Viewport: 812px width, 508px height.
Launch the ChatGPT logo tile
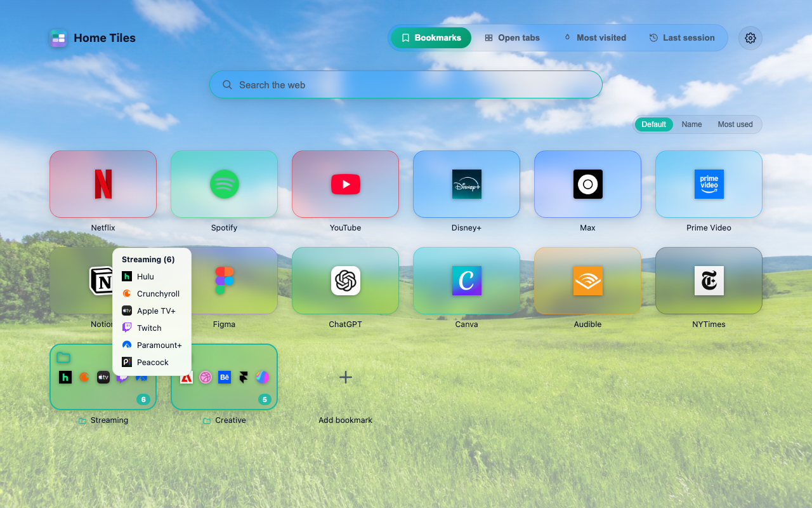pyautogui.click(x=345, y=281)
